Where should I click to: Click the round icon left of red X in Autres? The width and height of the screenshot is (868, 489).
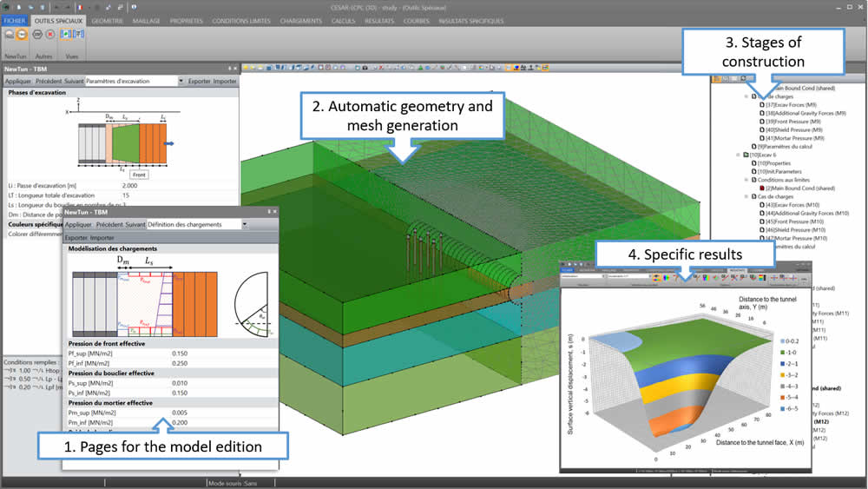[x=37, y=35]
